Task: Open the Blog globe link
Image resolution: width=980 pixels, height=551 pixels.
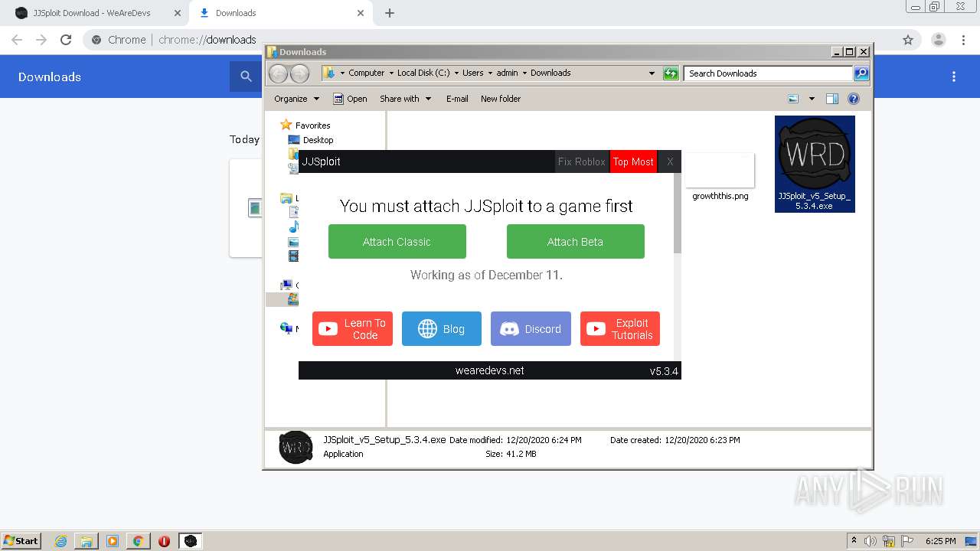Action: pos(442,329)
